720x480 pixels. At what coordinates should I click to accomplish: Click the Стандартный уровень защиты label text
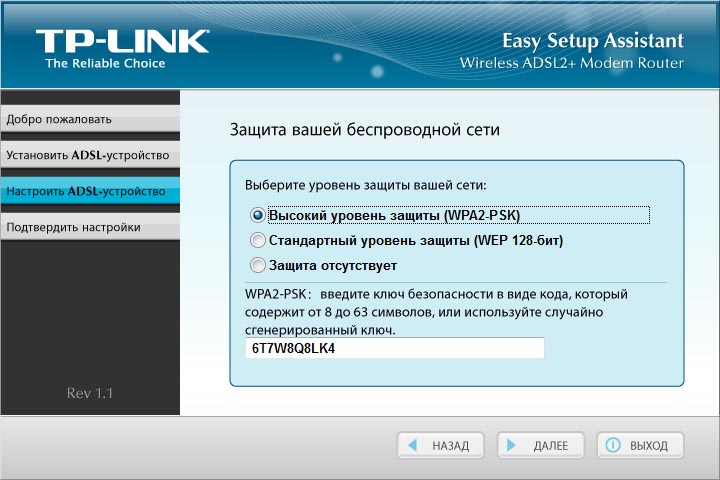416,240
